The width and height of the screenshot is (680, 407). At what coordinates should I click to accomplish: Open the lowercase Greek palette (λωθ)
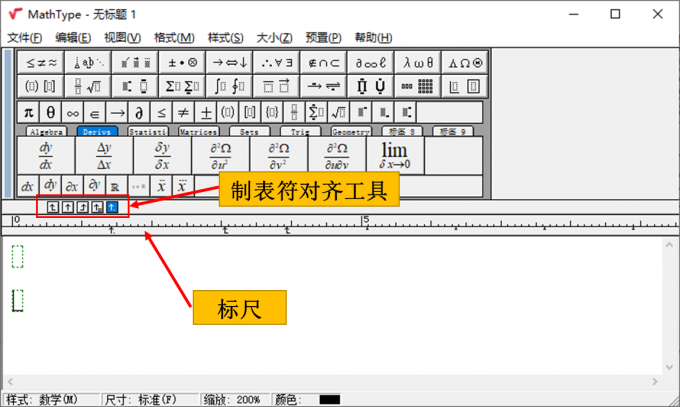418,62
